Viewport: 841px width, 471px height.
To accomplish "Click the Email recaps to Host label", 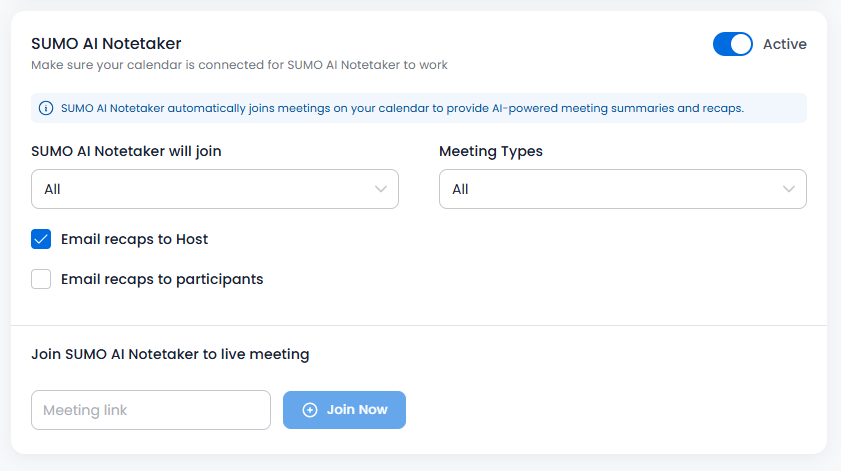I will click(x=134, y=239).
